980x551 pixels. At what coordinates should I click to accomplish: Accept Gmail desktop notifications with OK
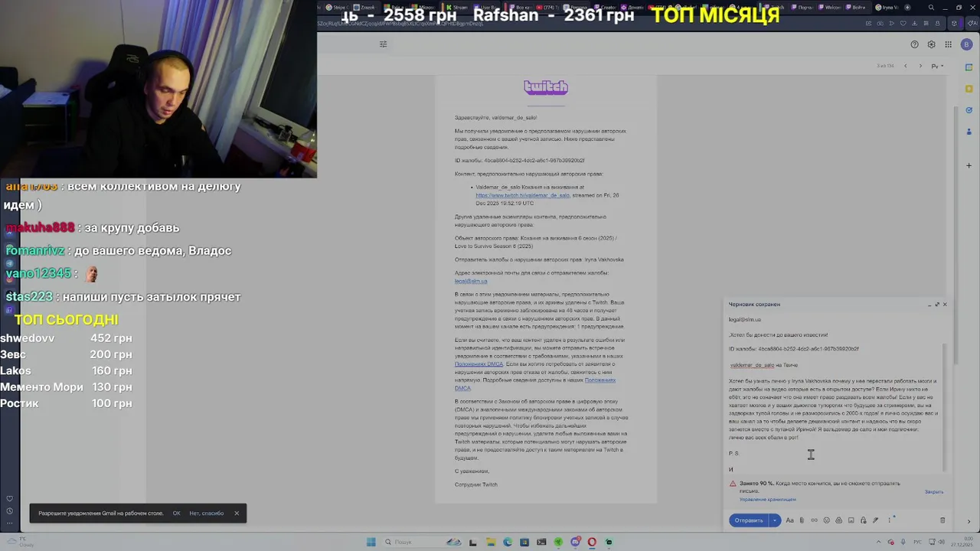click(x=176, y=514)
